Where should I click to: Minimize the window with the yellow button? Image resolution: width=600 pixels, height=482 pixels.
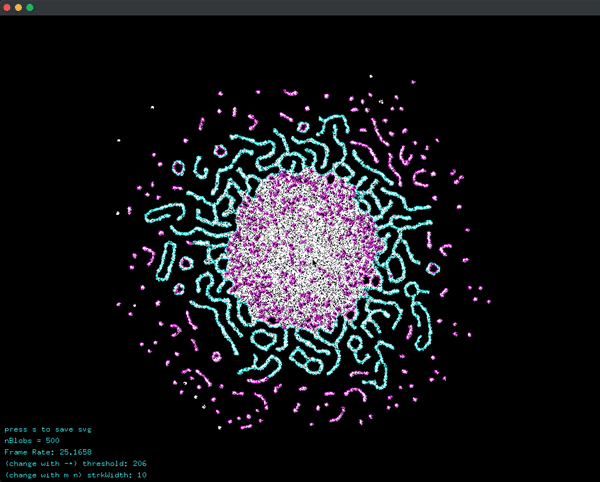(18, 7)
